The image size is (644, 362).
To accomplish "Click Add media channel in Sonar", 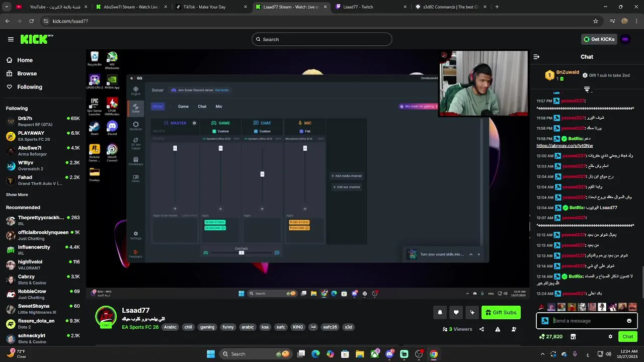I will pos(346,176).
